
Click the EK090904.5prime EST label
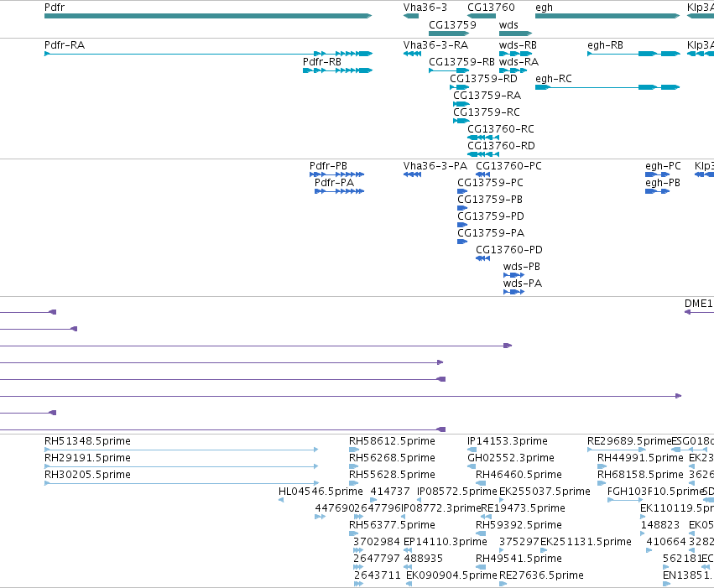[x=451, y=576]
